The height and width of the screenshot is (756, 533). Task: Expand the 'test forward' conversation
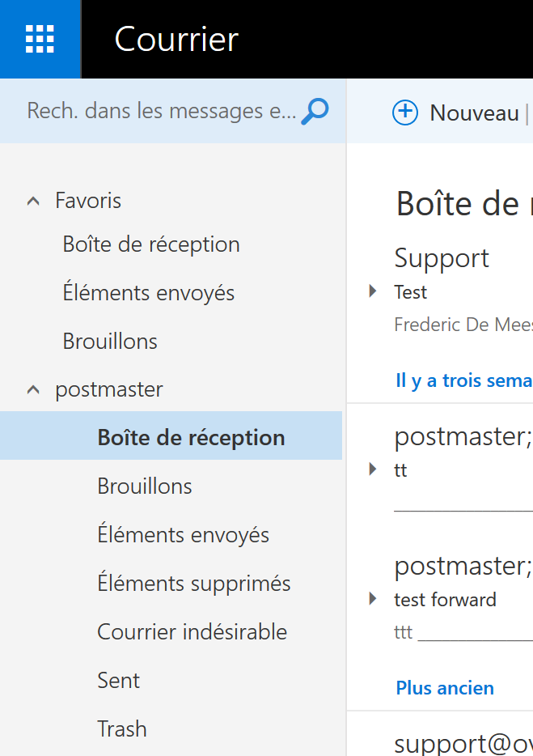point(373,598)
